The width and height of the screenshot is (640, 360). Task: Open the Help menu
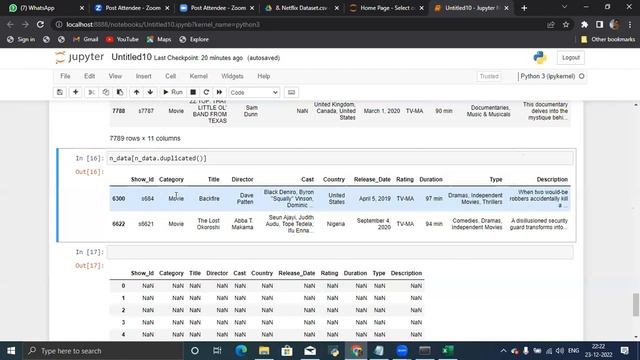click(x=264, y=76)
